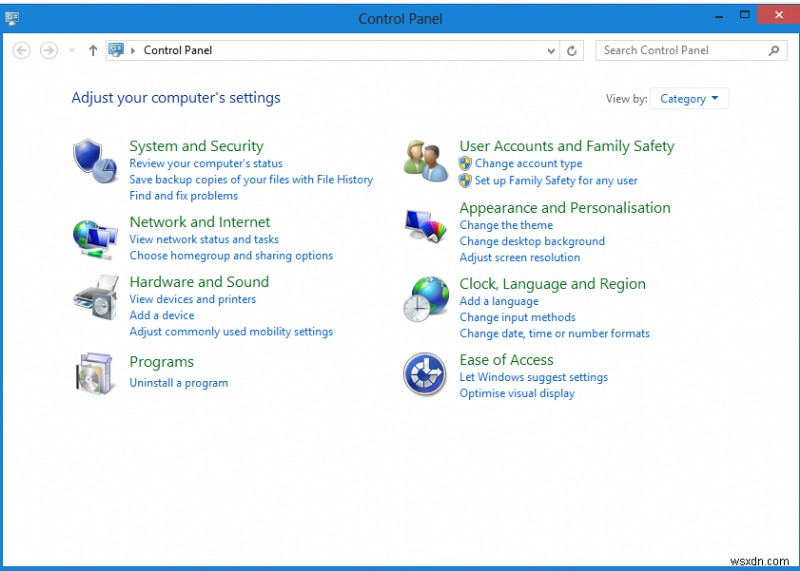Image resolution: width=800 pixels, height=571 pixels.
Task: Open User Accounts and Family Safety heading
Action: tap(567, 146)
